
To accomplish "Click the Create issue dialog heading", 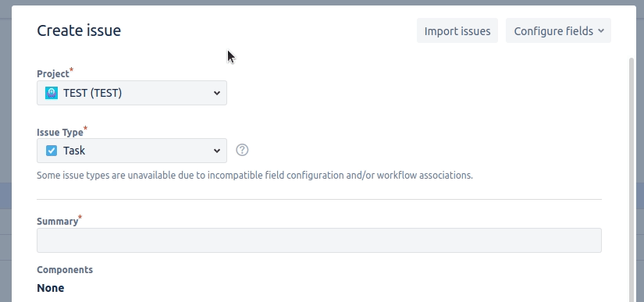I will (79, 30).
